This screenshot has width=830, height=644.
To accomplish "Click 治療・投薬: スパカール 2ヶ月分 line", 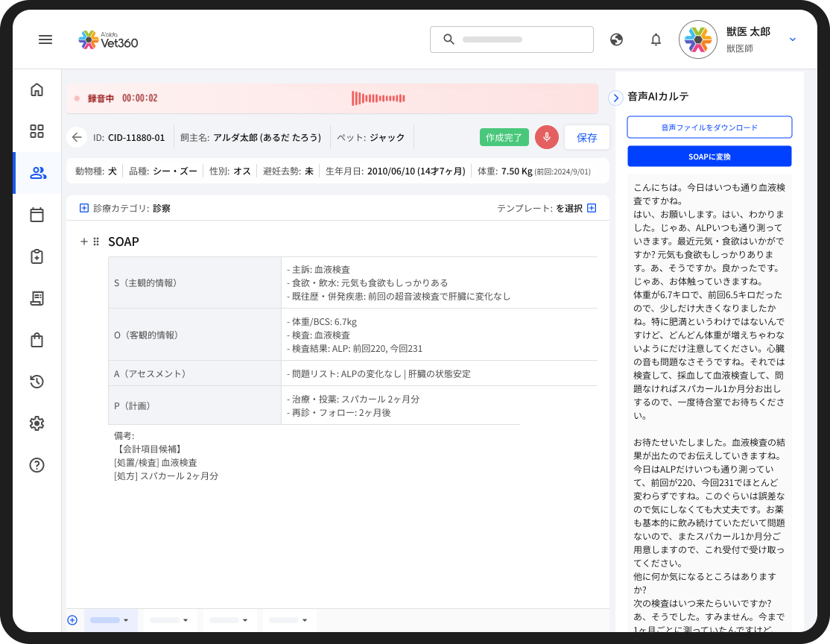I will [353, 399].
